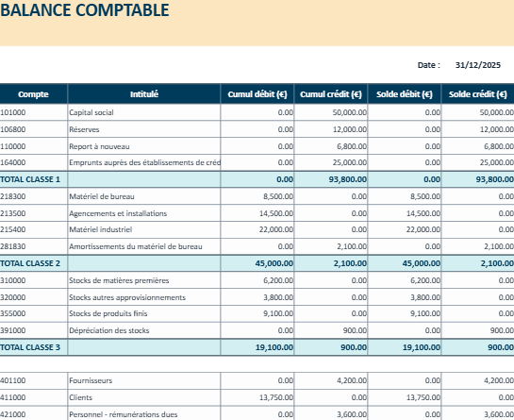Click account number 164000

[13, 162]
